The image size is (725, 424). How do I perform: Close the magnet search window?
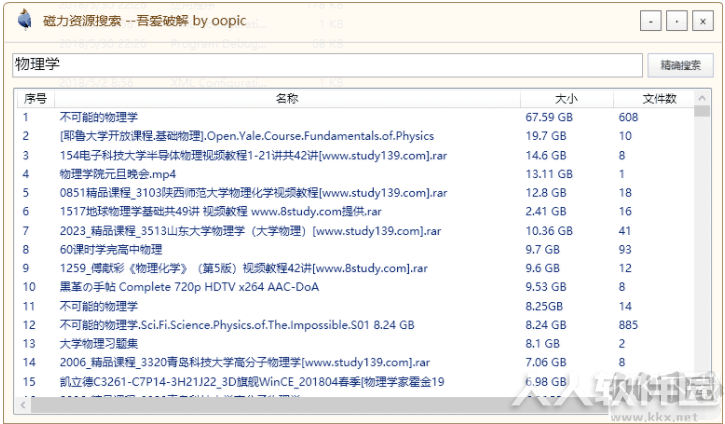tap(703, 21)
